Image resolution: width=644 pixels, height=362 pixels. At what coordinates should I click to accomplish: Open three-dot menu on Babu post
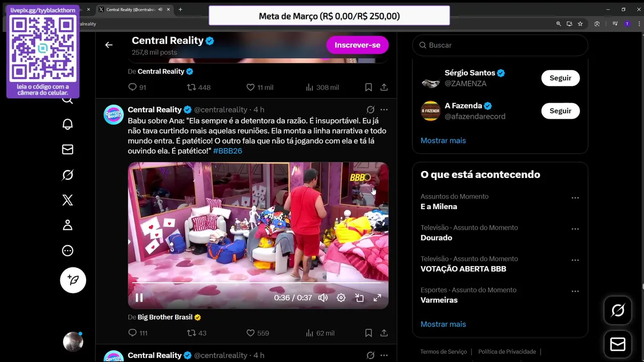(x=384, y=110)
